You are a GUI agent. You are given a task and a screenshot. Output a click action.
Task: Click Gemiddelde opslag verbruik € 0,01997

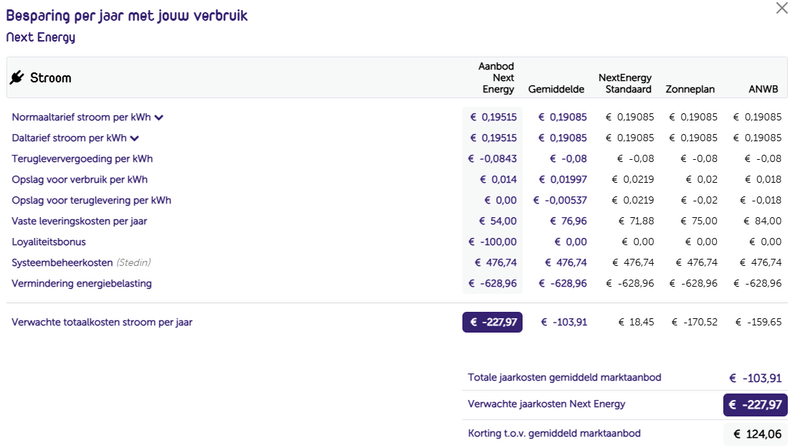click(563, 180)
